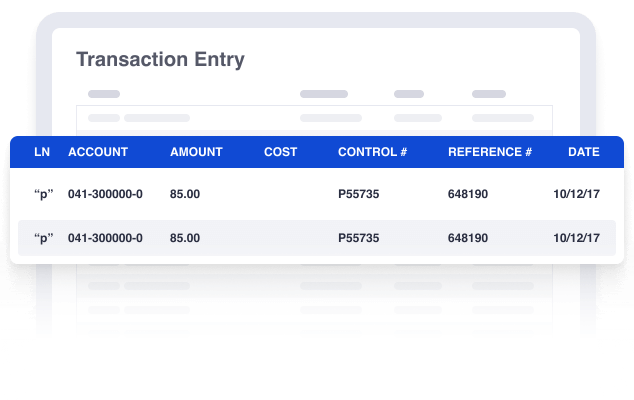Click amount 85.00 in first row
Screen dimensions: 634x400
(x=185, y=194)
